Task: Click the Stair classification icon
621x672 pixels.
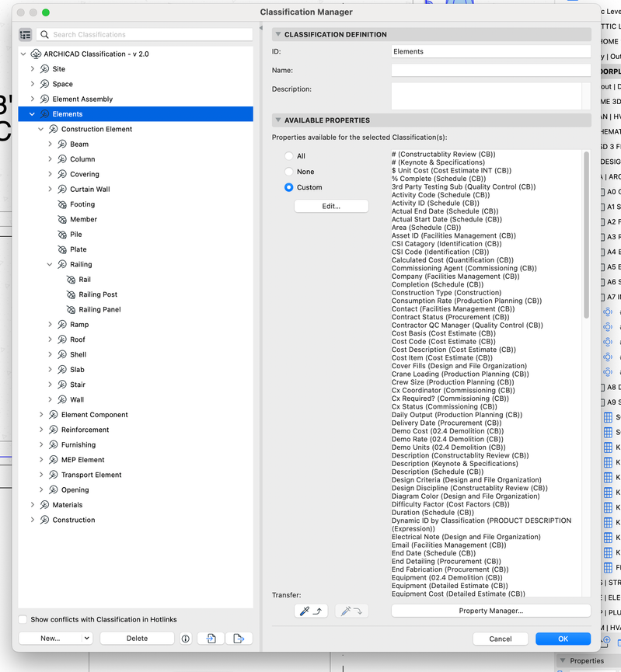Action: (x=62, y=385)
